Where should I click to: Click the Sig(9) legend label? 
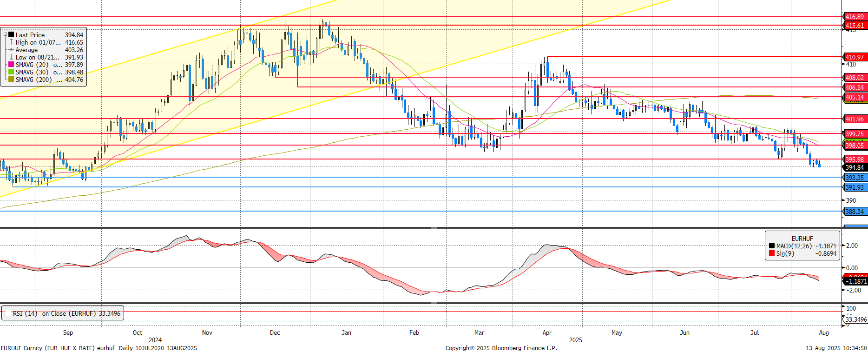pos(785,253)
